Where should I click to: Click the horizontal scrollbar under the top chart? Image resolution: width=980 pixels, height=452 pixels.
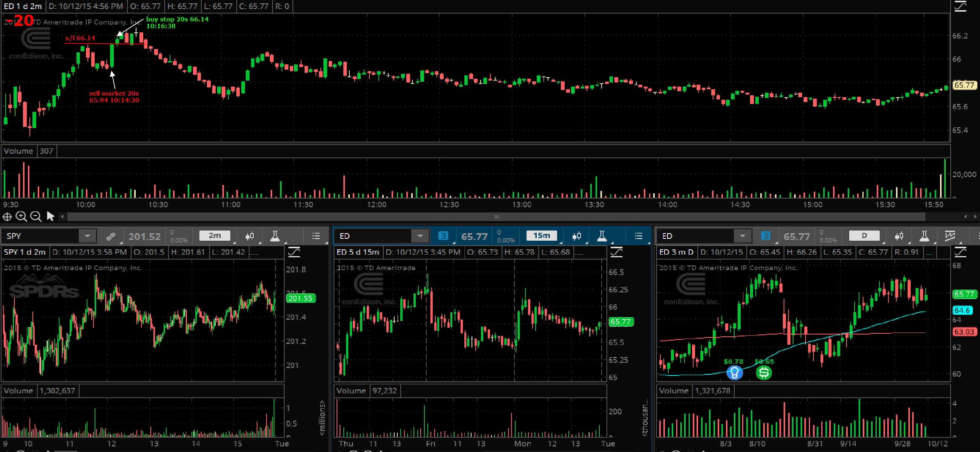point(496,217)
